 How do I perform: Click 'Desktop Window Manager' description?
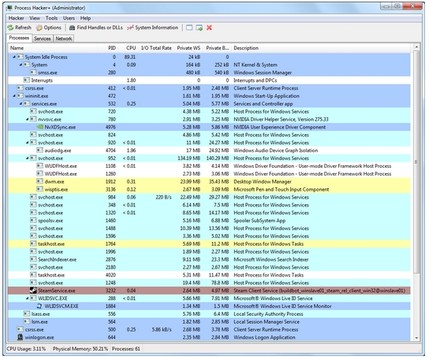pos(262,182)
